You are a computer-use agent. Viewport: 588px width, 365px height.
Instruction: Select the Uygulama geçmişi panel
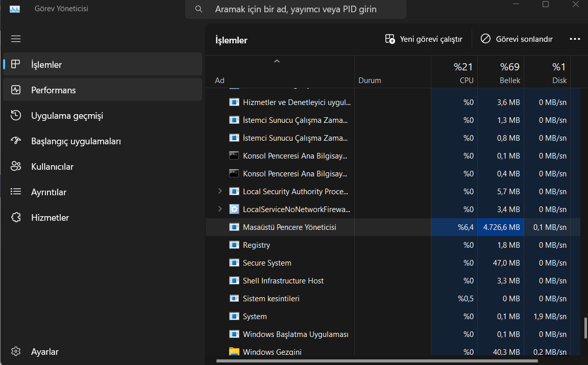pyautogui.click(x=67, y=115)
